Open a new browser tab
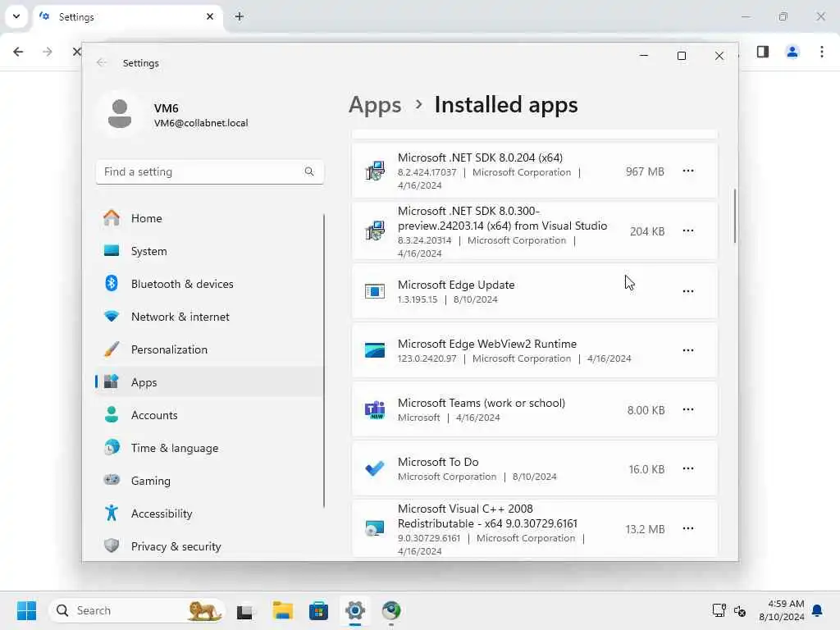 (240, 17)
